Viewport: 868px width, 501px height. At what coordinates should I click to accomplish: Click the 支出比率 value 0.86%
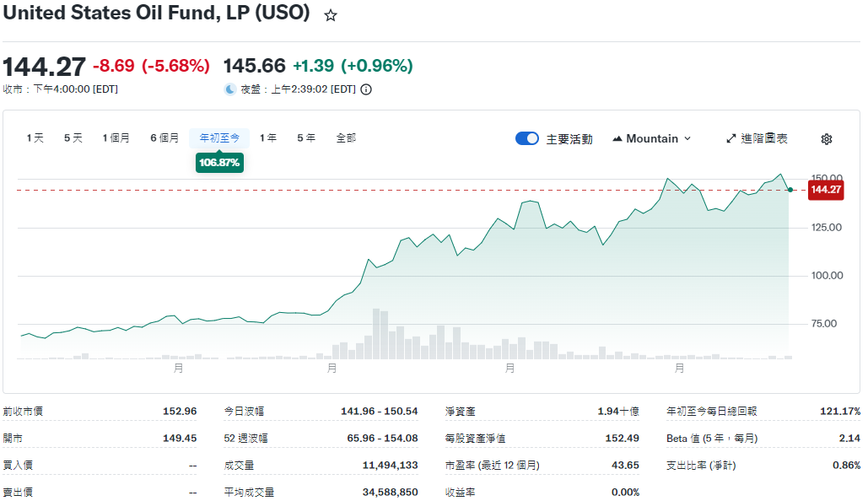847,466
